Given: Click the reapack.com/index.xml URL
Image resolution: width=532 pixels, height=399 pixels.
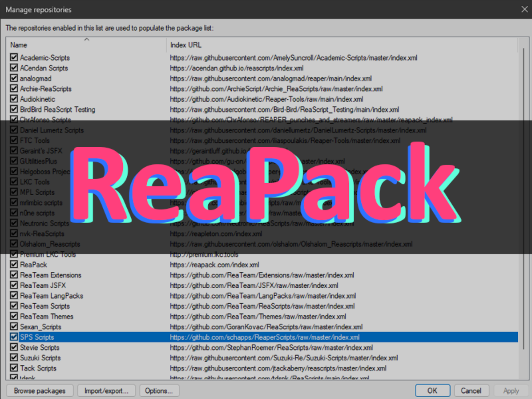Looking at the screenshot, I should [x=215, y=265].
